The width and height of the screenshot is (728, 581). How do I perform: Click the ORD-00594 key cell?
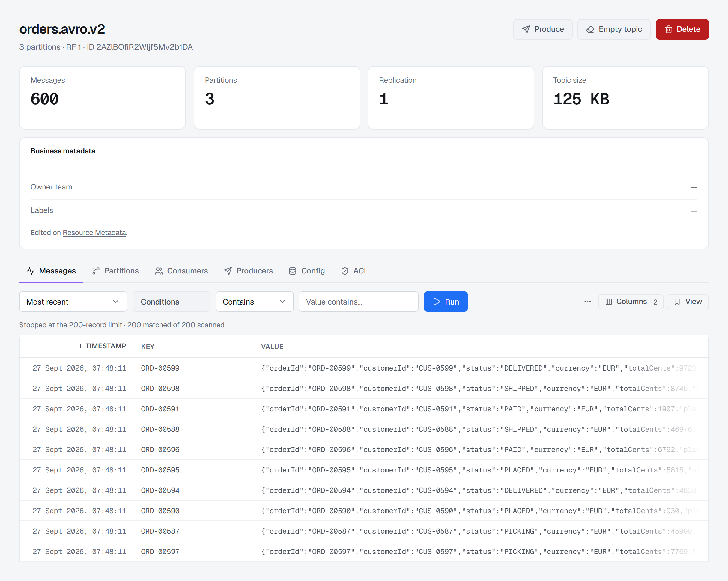coord(160,490)
